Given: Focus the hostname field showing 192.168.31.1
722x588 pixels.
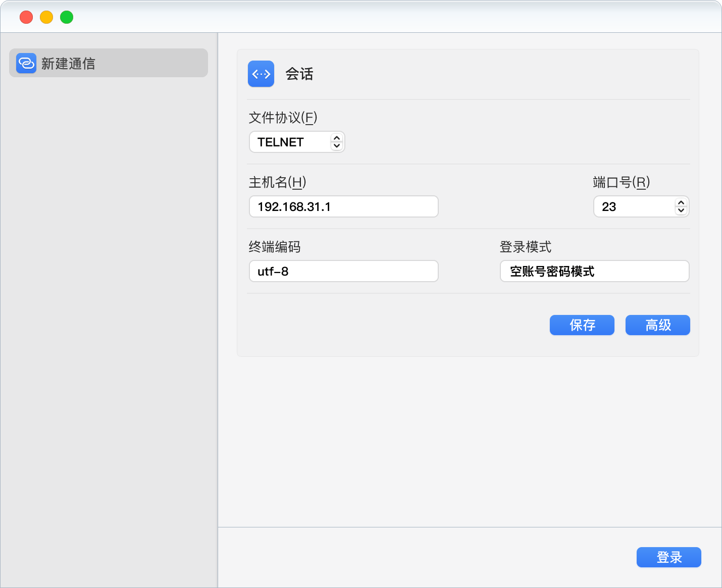Looking at the screenshot, I should click(343, 206).
